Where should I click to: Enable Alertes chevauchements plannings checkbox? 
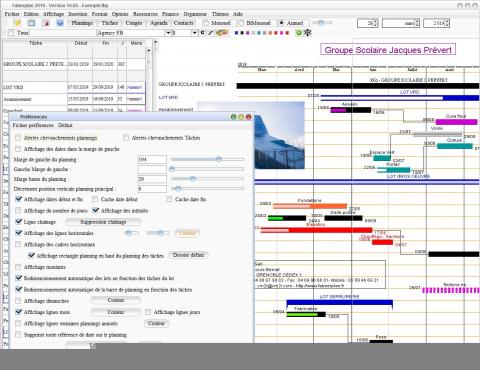(x=18, y=138)
